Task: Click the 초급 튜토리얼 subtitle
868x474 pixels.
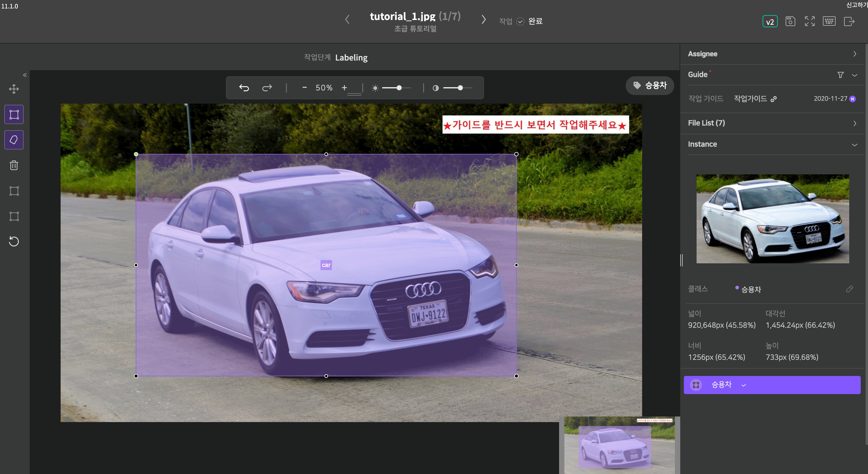Action: tap(415, 29)
